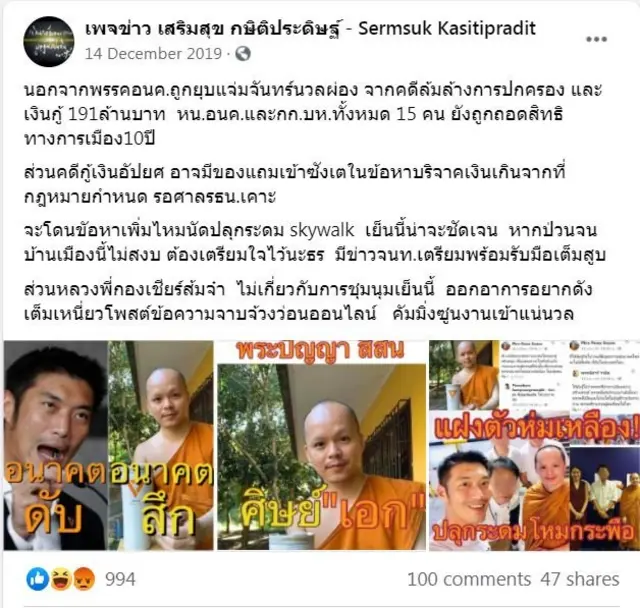Click the page profile picture avatar
Image resolution: width=640 pixels, height=608 pixels.
[x=49, y=41]
